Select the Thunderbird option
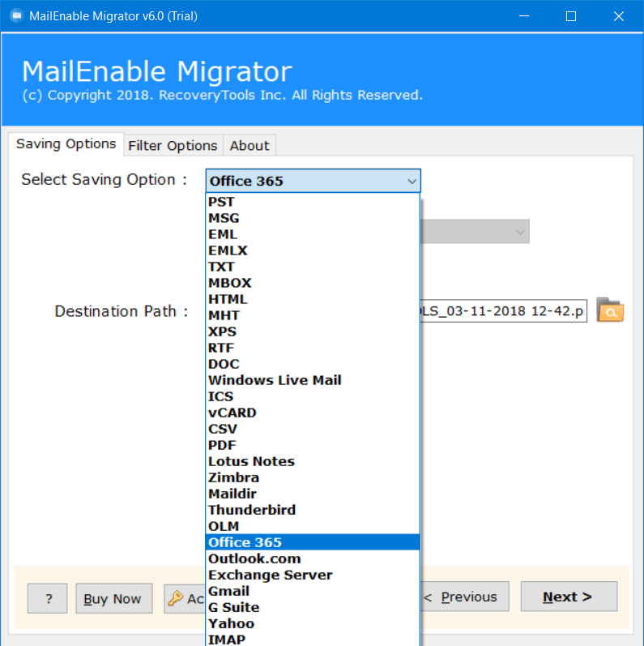Image resolution: width=644 pixels, height=646 pixels. coord(252,510)
